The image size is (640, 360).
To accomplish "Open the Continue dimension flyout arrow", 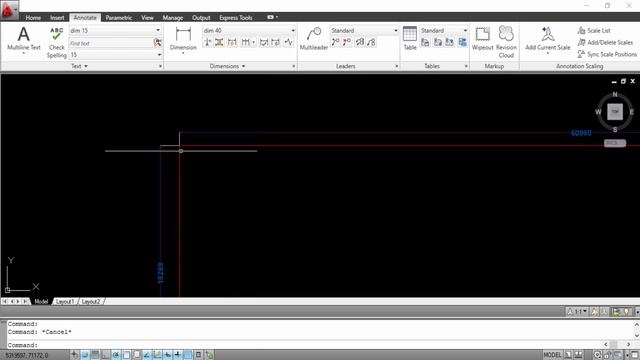I will (253, 42).
